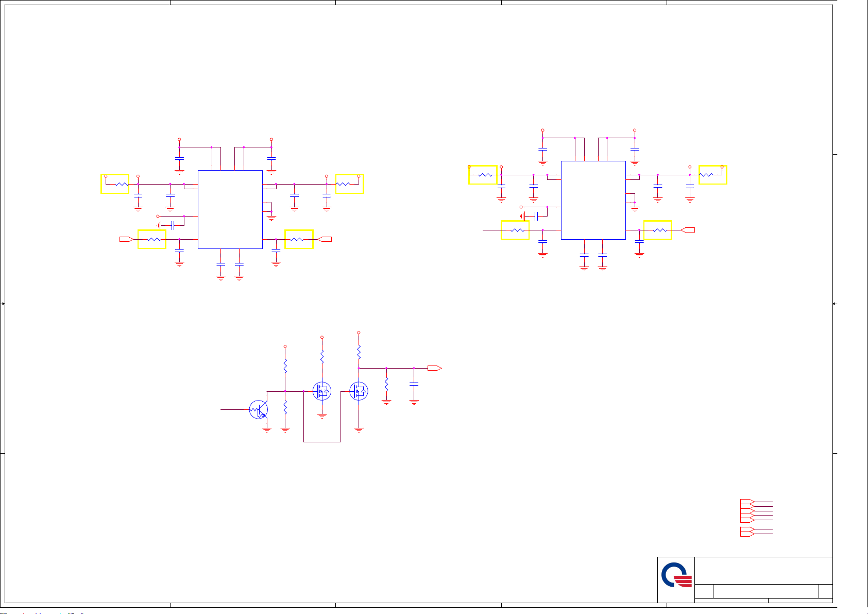Click the port right of the right IC
The image size is (868, 614).
(688, 230)
